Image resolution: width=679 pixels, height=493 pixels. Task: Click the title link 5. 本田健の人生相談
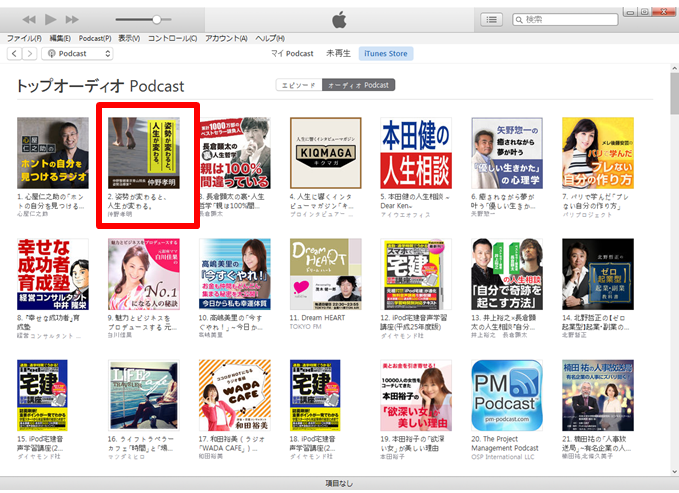(415, 201)
